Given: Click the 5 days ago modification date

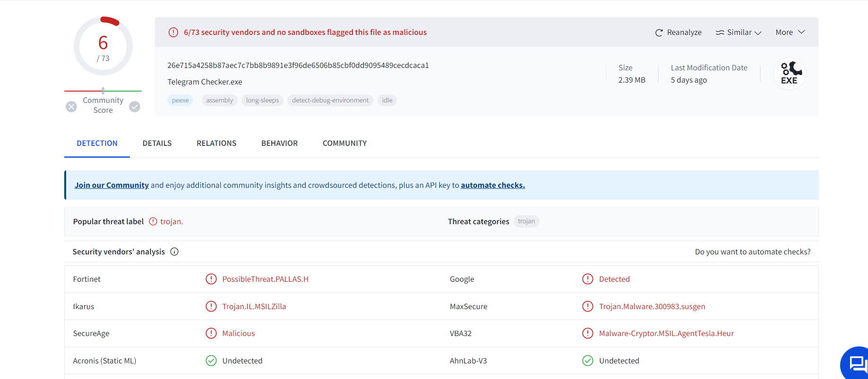Looking at the screenshot, I should (689, 80).
